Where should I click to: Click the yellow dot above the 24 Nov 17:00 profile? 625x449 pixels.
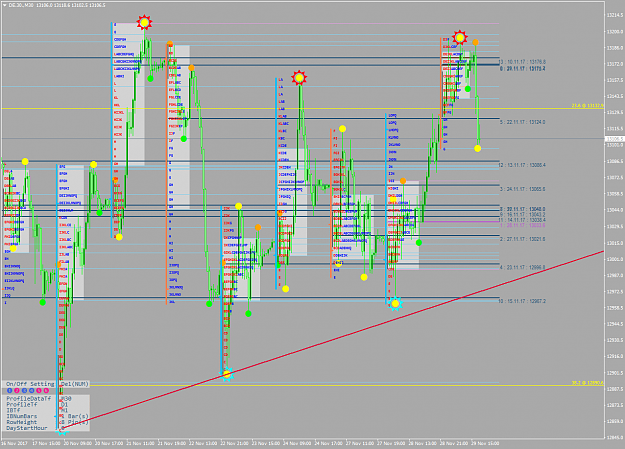[342, 128]
